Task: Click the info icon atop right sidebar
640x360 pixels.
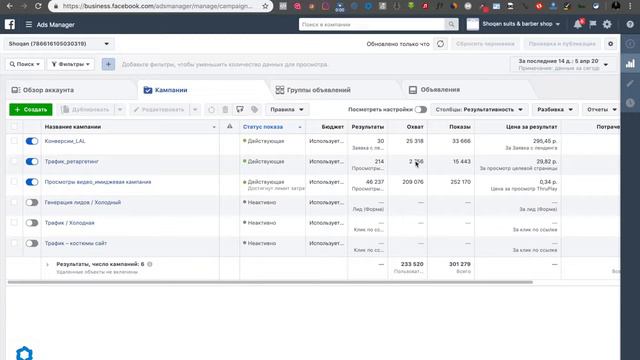Action: 631,44
